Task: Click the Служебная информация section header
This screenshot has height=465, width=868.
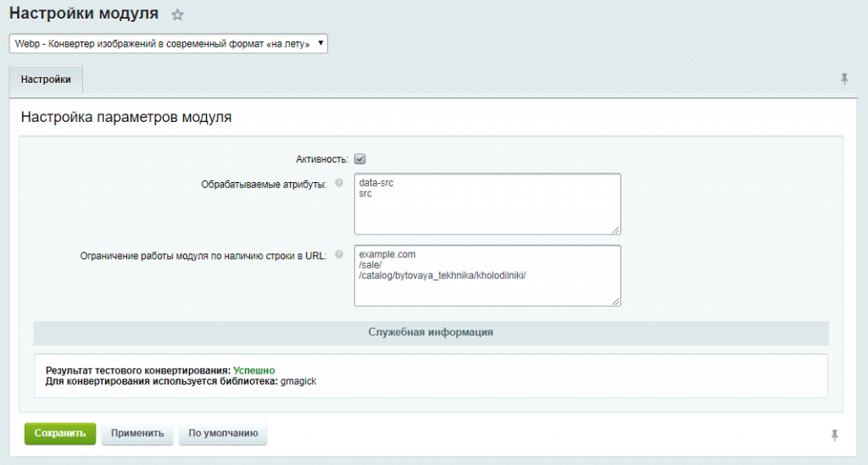Action: click(431, 332)
